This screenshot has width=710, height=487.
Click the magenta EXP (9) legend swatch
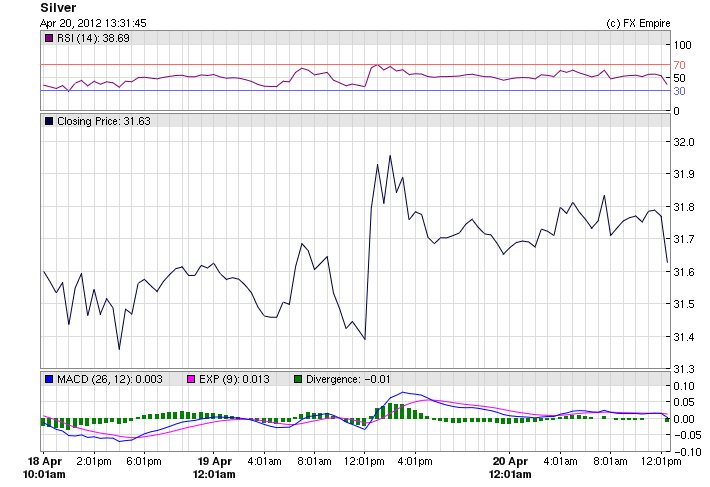tap(193, 379)
